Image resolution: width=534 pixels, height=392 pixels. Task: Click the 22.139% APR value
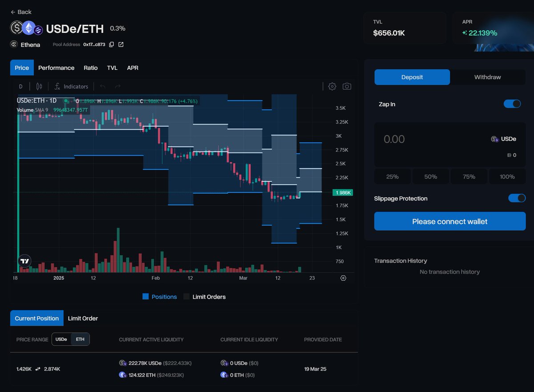coord(483,33)
